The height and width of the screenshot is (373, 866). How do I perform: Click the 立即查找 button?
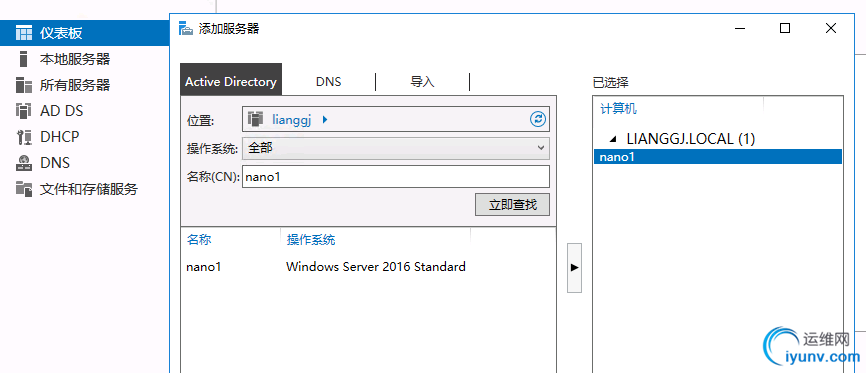(x=512, y=205)
